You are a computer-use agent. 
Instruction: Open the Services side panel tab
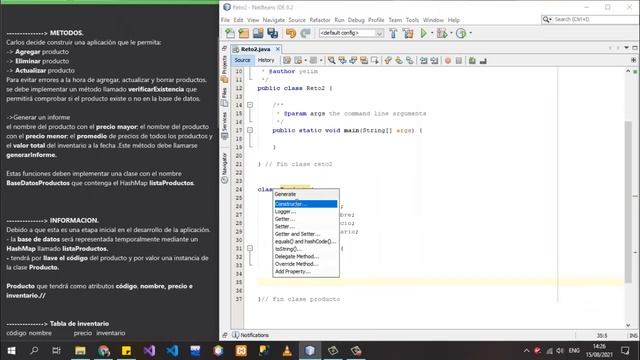coord(224,126)
